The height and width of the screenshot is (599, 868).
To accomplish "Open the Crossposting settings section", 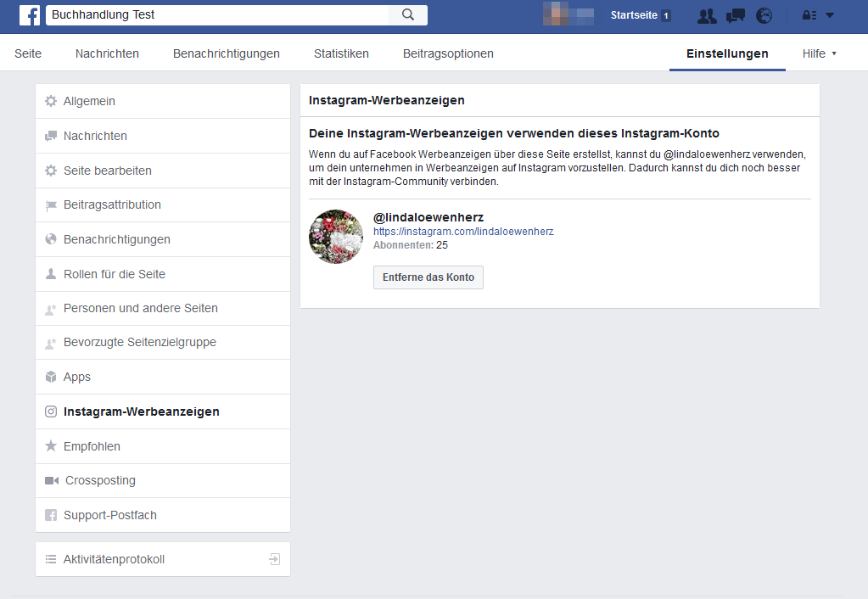I will click(100, 480).
